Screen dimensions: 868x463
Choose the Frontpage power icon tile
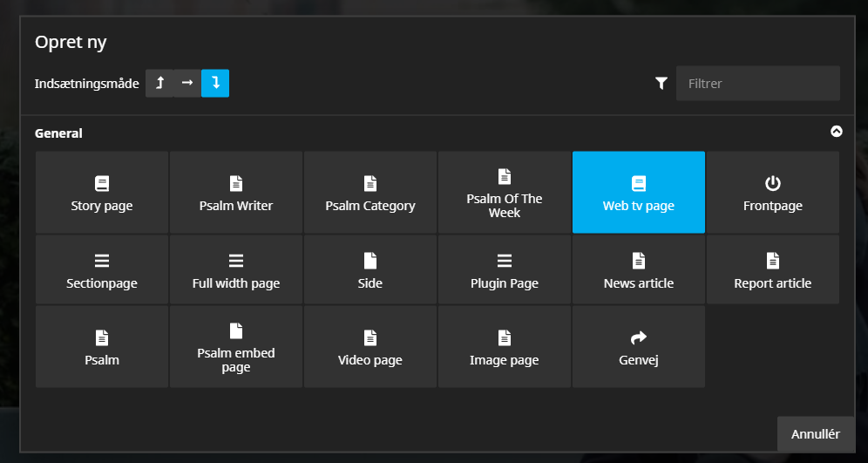773,192
